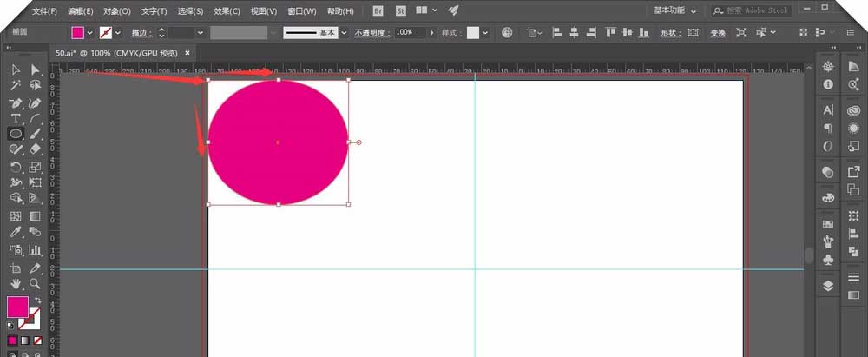The width and height of the screenshot is (868, 357).
Task: Select the Type (T) tool
Action: 16,118
